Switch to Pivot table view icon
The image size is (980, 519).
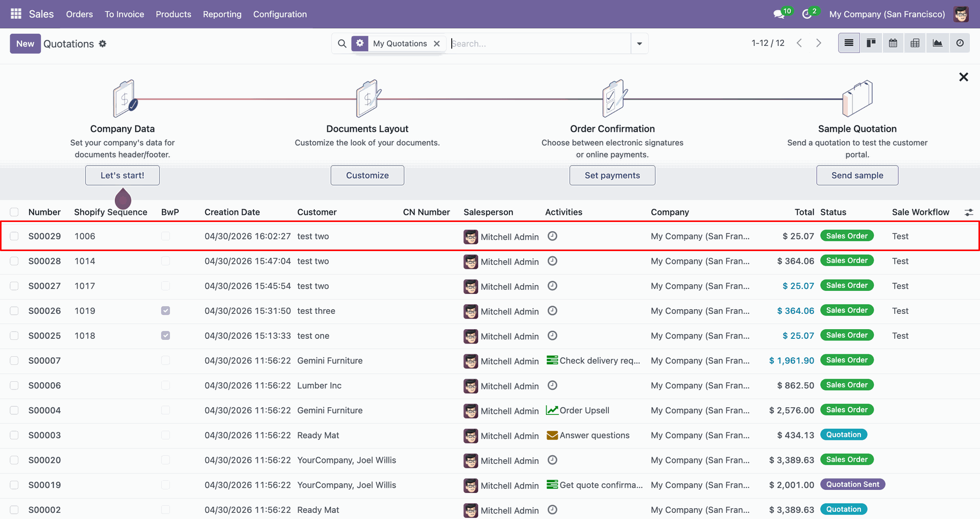pyautogui.click(x=915, y=43)
